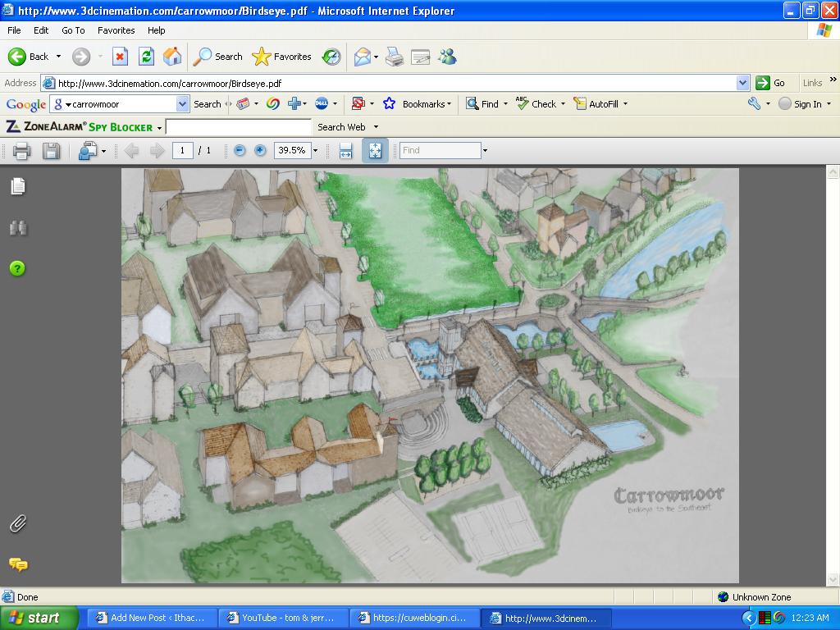Click the browser Home icon

coord(172,57)
